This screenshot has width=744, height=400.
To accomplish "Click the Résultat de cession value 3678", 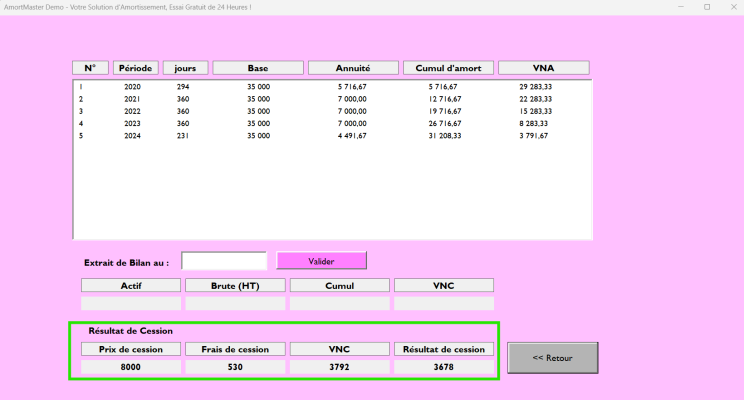I will pyautogui.click(x=443, y=367).
